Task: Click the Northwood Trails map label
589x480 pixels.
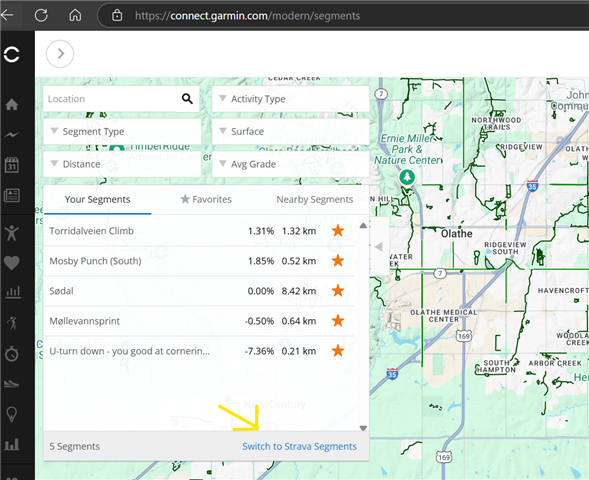Action: [496, 124]
